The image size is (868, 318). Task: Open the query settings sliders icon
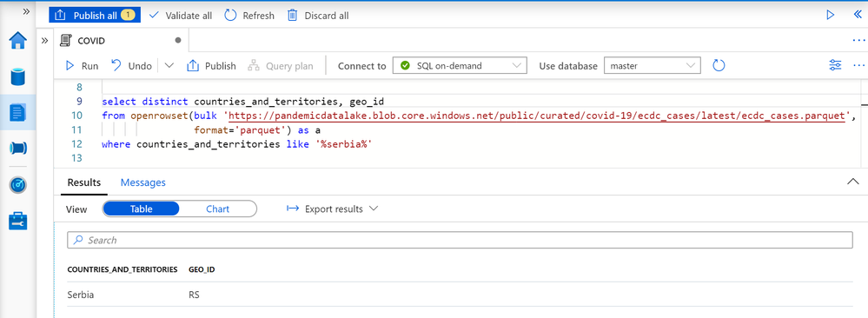click(835, 65)
